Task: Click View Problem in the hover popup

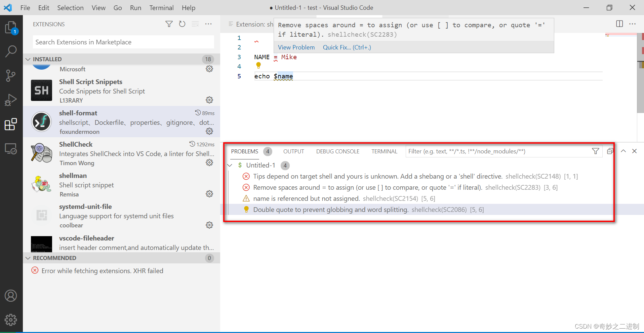Action: [x=296, y=47]
